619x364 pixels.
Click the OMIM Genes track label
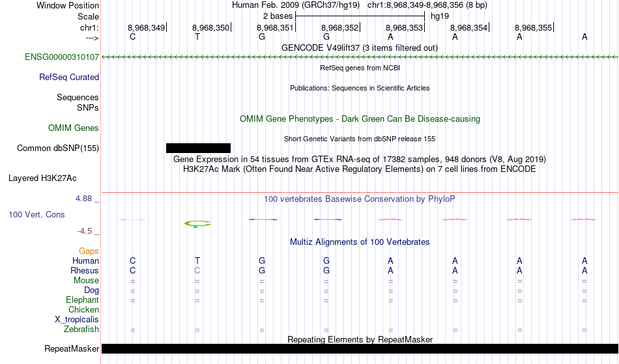(74, 128)
